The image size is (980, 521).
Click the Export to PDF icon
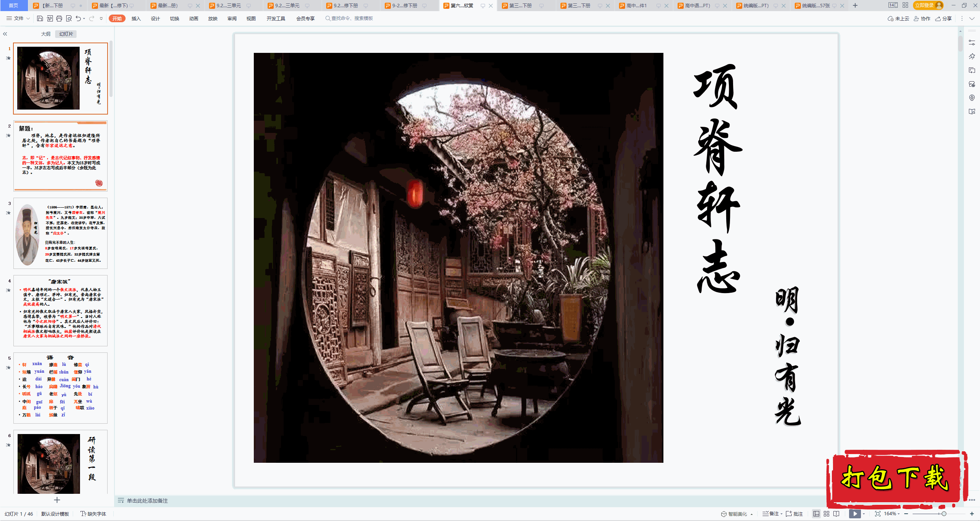(x=49, y=18)
